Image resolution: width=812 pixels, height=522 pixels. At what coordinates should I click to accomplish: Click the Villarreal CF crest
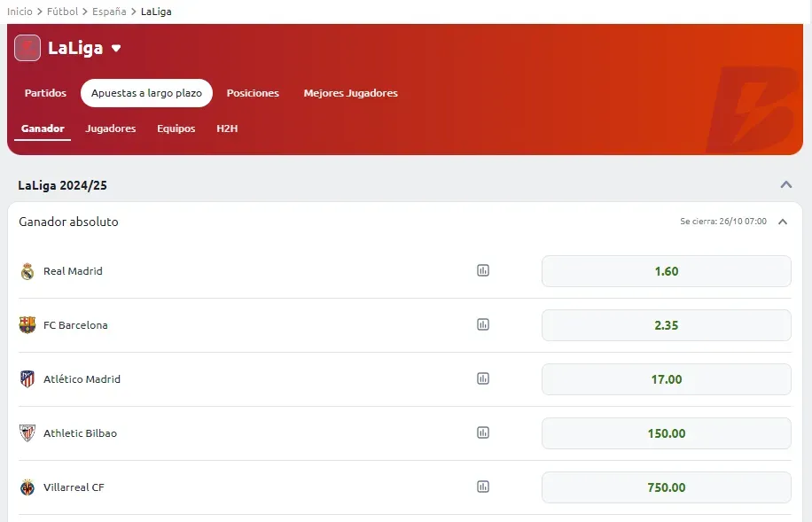tap(27, 487)
